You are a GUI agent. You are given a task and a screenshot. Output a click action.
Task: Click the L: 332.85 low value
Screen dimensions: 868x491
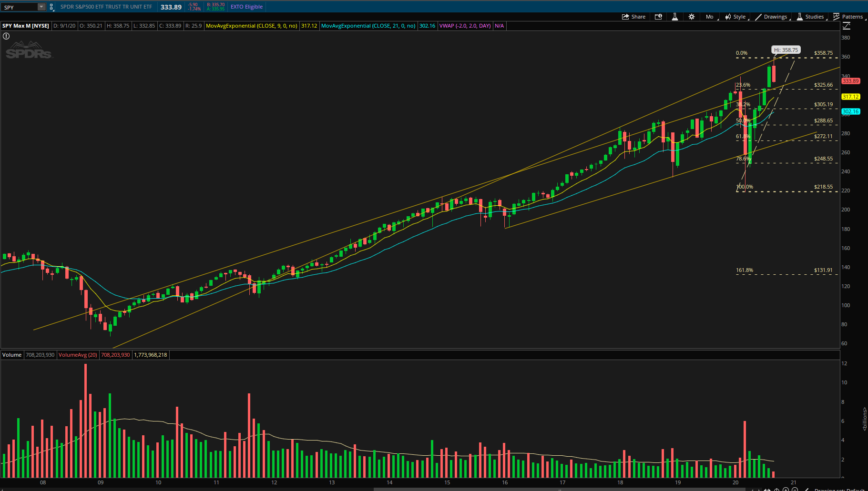tap(144, 26)
